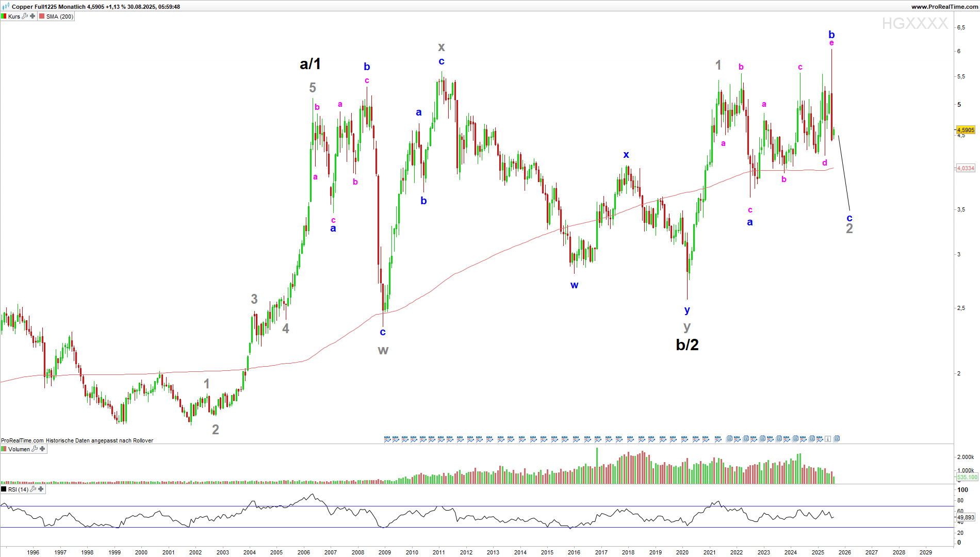Click candlestick chart icon in title bar
This screenshot has height=557, width=980.
click(6, 7)
